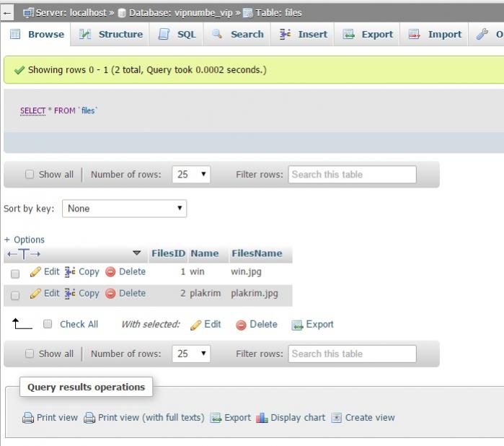The image size is (504, 446).
Task: Tick the top Show all checkbox
Action: click(30, 174)
